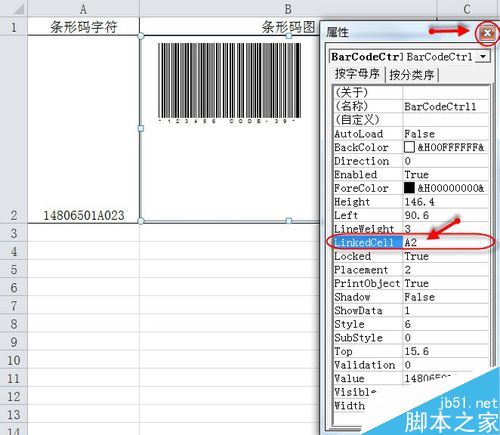Select row 13 header
Screen dimensions: 500x435
pyautogui.click(x=13, y=414)
